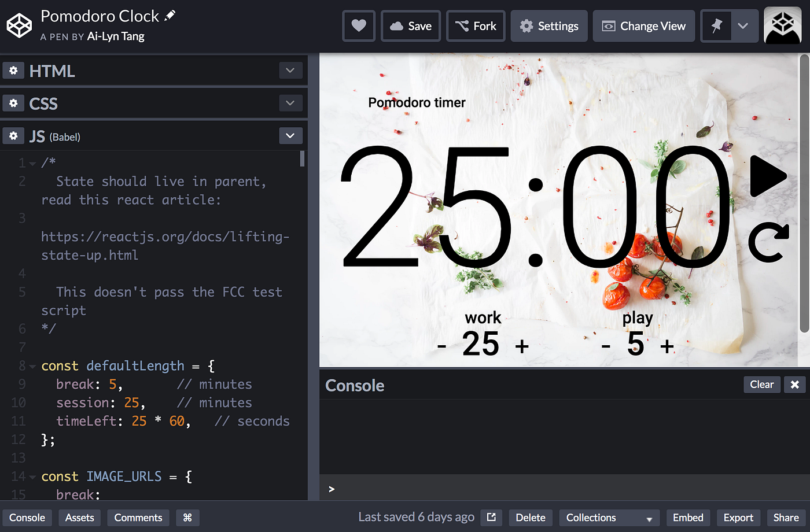Screen dimensions: 810x532
Task: Like the pen with the heart button
Action: pyautogui.click(x=359, y=25)
